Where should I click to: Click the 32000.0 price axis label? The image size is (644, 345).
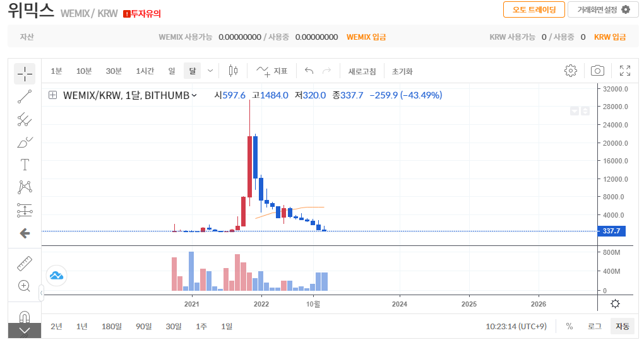(615, 89)
